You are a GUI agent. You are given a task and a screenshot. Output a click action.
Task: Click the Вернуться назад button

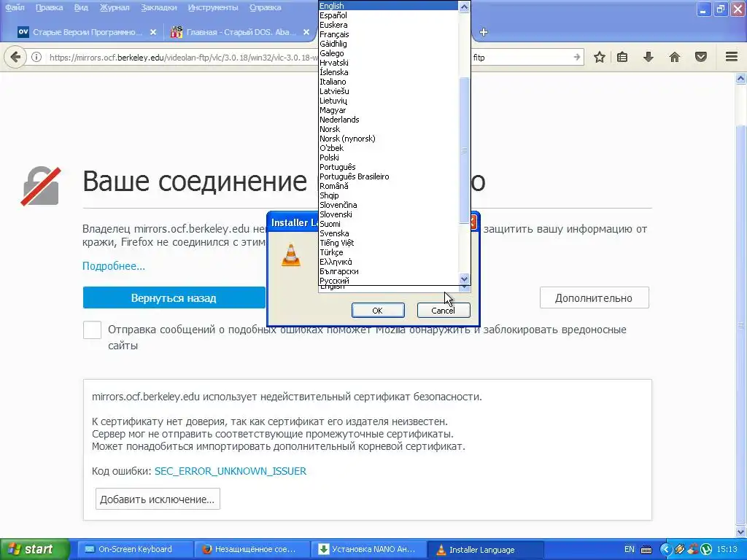click(174, 298)
